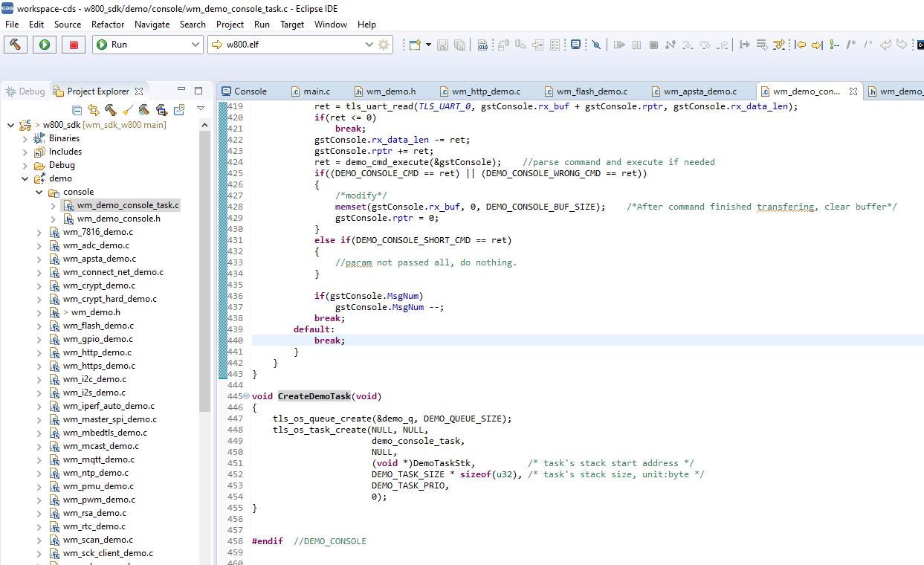Close the Project Explorer view tab

point(139,91)
